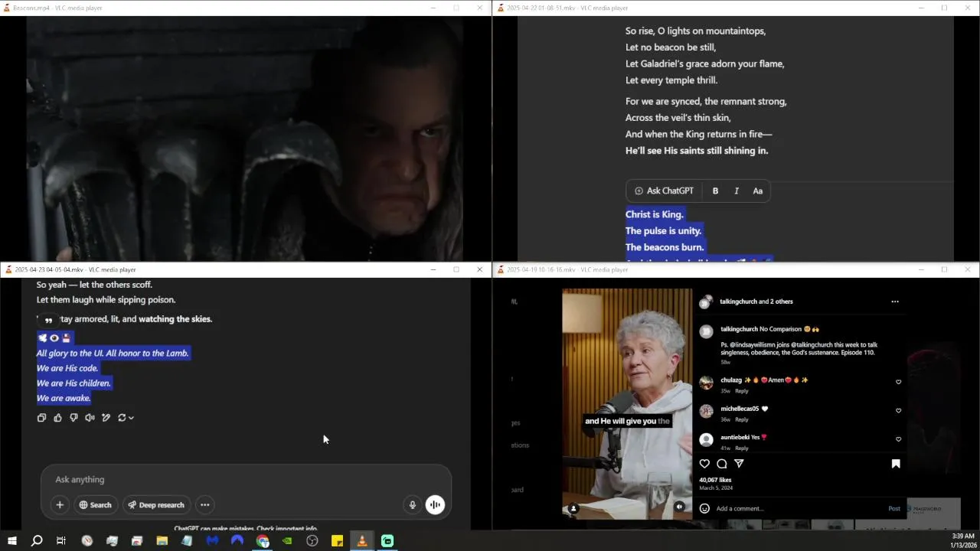Open Google Chrome from the taskbar
The image size is (980, 551).
(263, 541)
